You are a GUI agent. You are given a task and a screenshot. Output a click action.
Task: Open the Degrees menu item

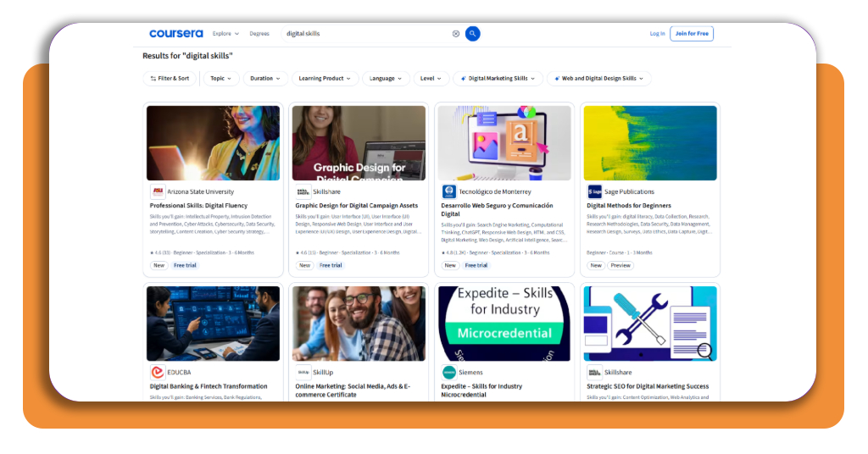(x=259, y=34)
